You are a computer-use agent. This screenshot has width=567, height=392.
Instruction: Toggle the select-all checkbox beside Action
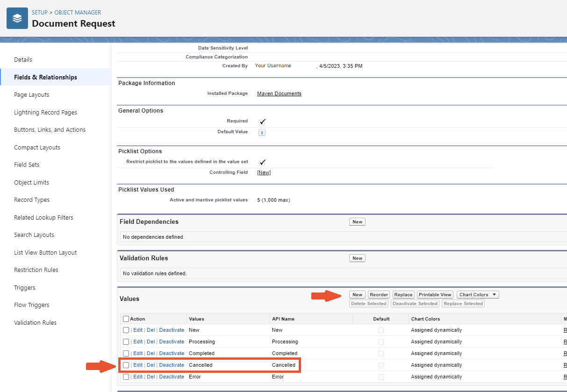point(126,319)
